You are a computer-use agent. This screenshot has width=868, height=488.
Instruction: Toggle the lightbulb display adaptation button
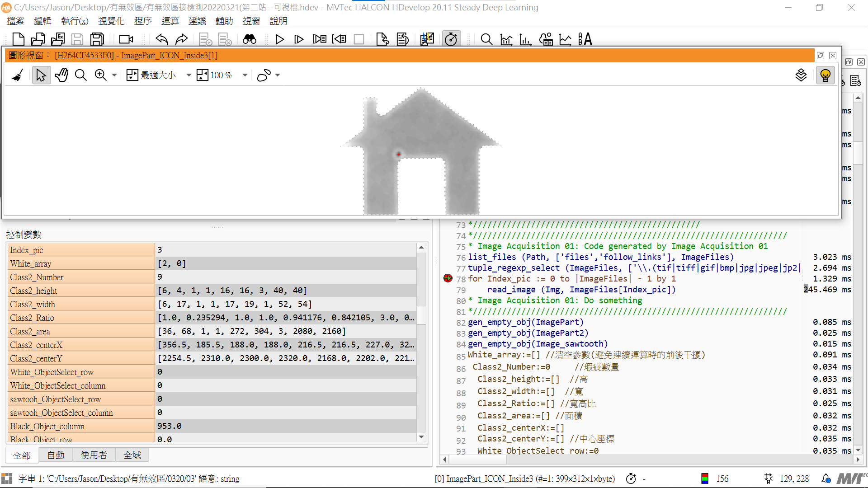pyautogui.click(x=826, y=75)
